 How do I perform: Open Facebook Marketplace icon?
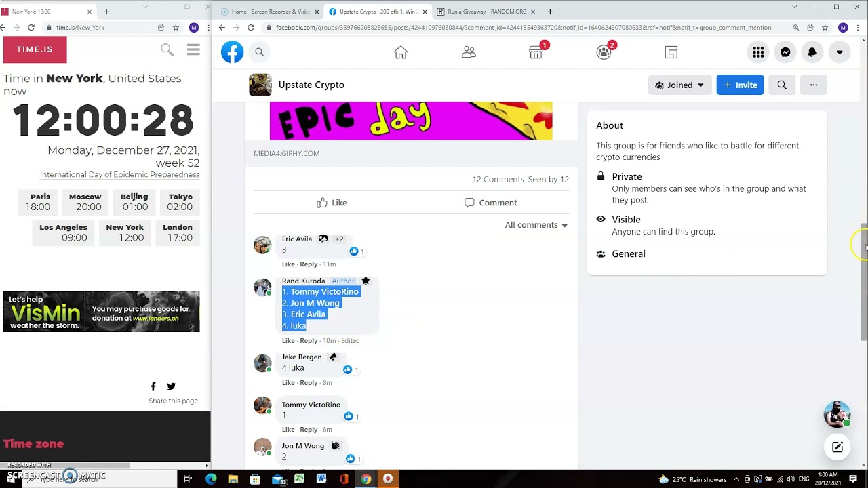point(536,52)
